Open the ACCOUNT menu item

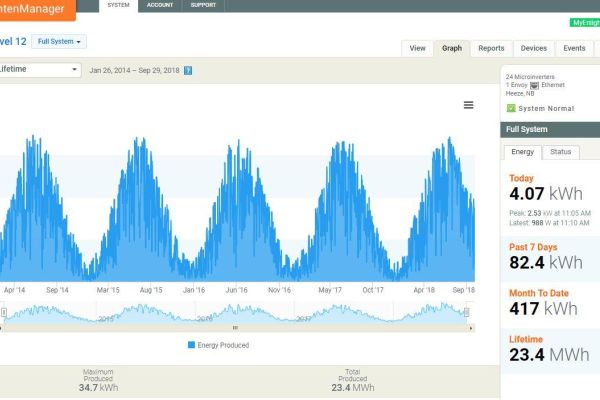click(x=159, y=5)
